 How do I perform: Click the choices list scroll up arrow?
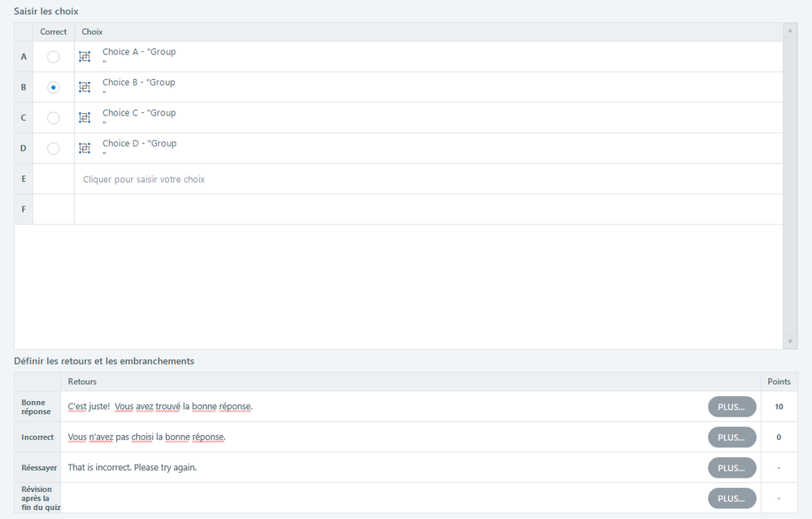[790, 31]
